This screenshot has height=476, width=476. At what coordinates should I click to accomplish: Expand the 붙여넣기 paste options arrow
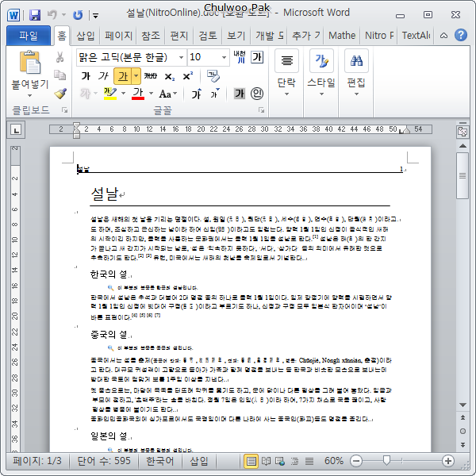(x=30, y=96)
